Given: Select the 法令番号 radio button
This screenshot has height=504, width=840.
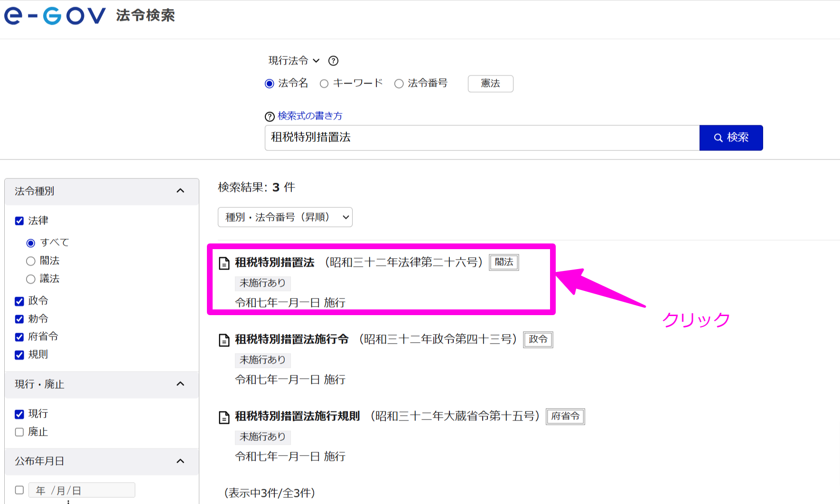Looking at the screenshot, I should click(x=399, y=84).
